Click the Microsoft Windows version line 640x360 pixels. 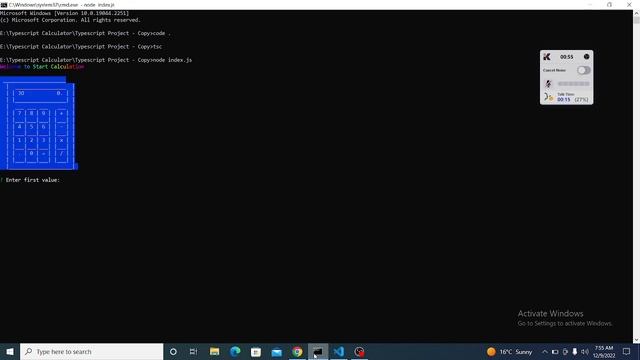(64, 13)
